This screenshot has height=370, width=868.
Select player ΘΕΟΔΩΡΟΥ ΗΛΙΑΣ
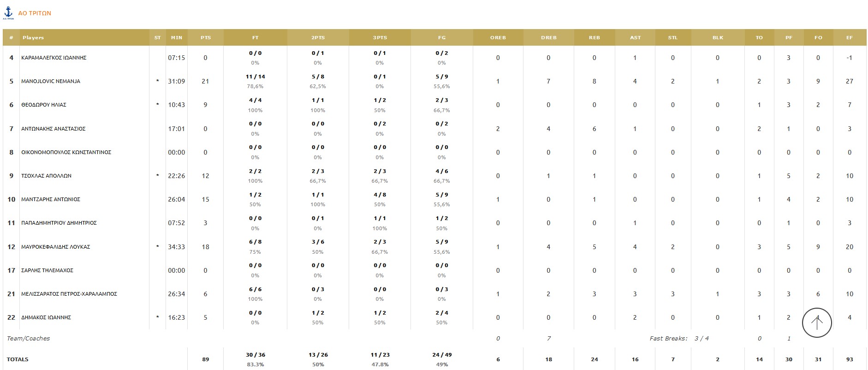pos(44,105)
